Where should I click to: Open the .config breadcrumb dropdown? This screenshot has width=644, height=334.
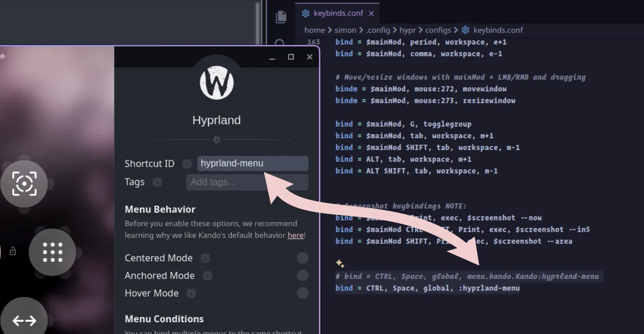[378, 30]
